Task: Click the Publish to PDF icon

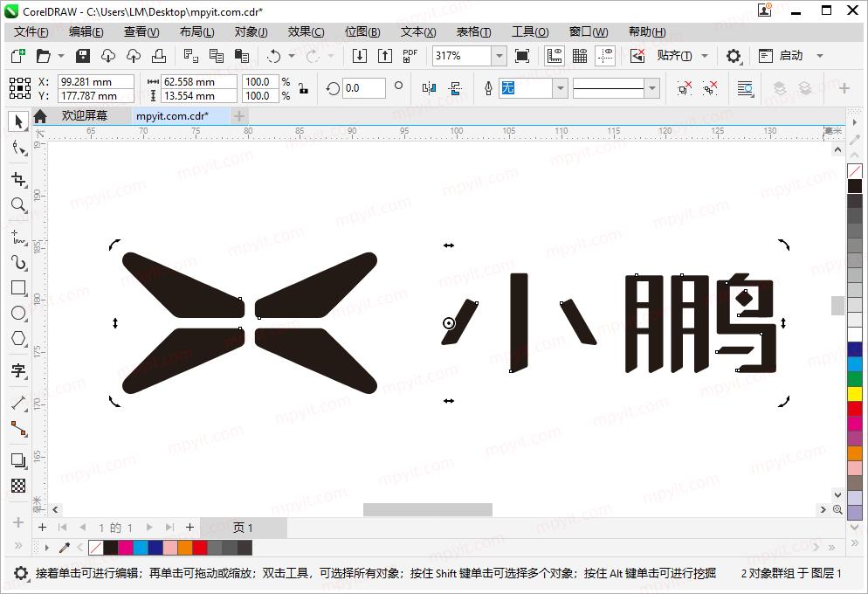Action: click(x=409, y=54)
